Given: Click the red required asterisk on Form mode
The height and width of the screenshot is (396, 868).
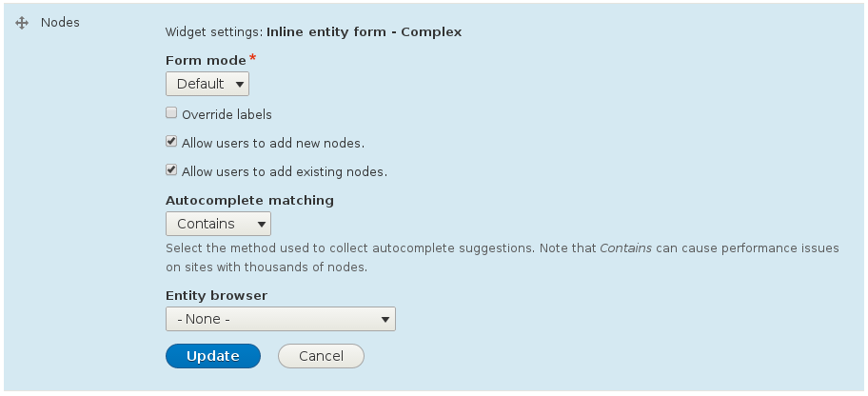Looking at the screenshot, I should coord(254,59).
